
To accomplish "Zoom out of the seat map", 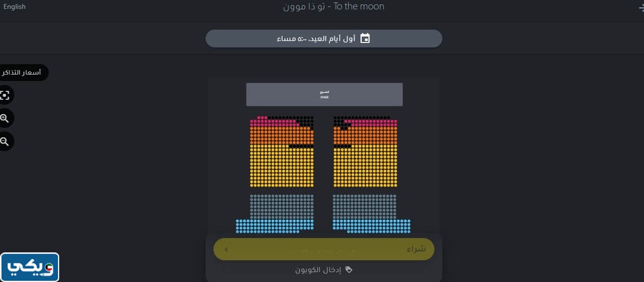I will (x=5, y=142).
